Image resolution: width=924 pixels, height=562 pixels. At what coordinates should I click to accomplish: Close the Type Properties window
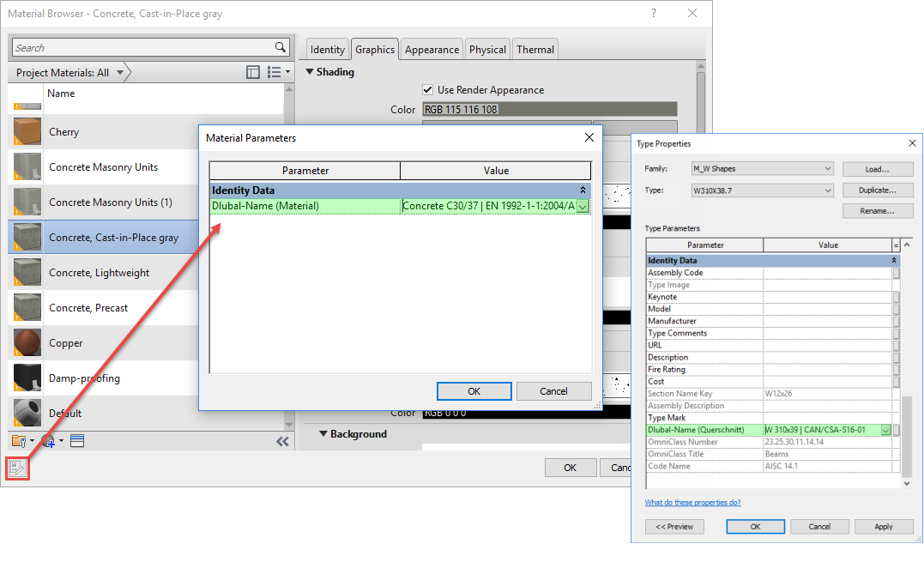pos(912,143)
